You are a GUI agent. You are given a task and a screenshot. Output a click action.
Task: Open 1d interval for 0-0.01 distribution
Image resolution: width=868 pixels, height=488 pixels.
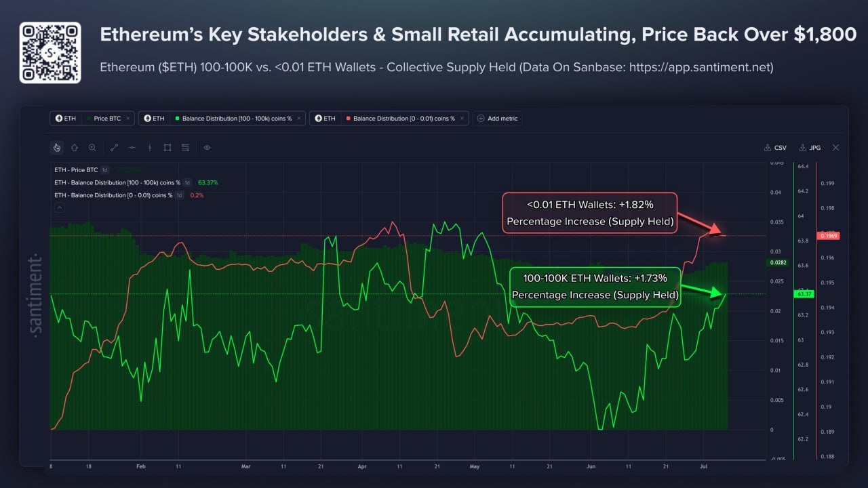[179, 195]
